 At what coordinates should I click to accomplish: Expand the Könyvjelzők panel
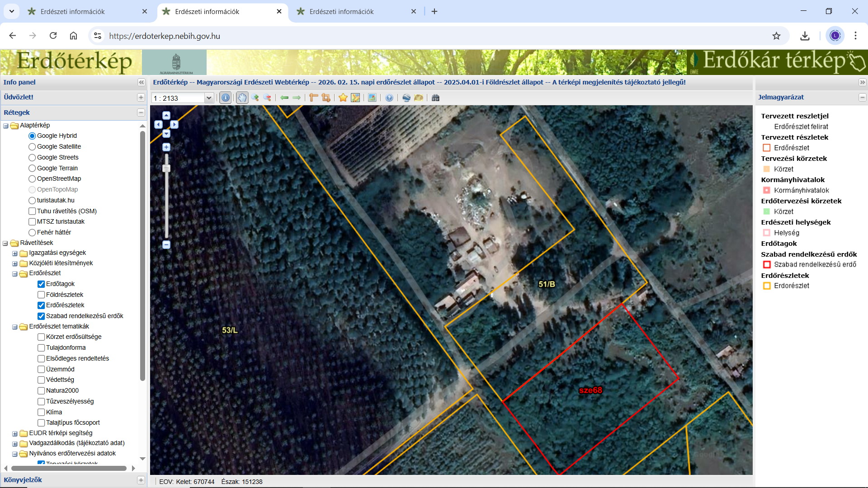[x=141, y=480]
